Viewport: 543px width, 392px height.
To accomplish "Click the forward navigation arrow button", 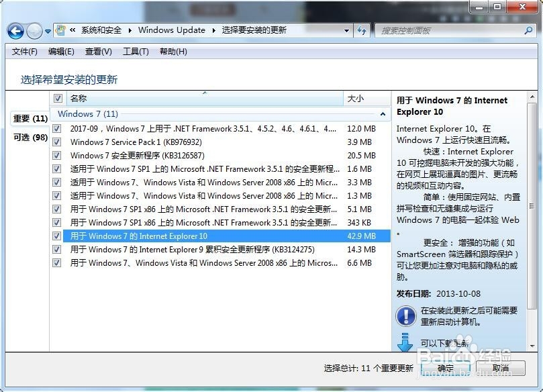I will (x=35, y=32).
